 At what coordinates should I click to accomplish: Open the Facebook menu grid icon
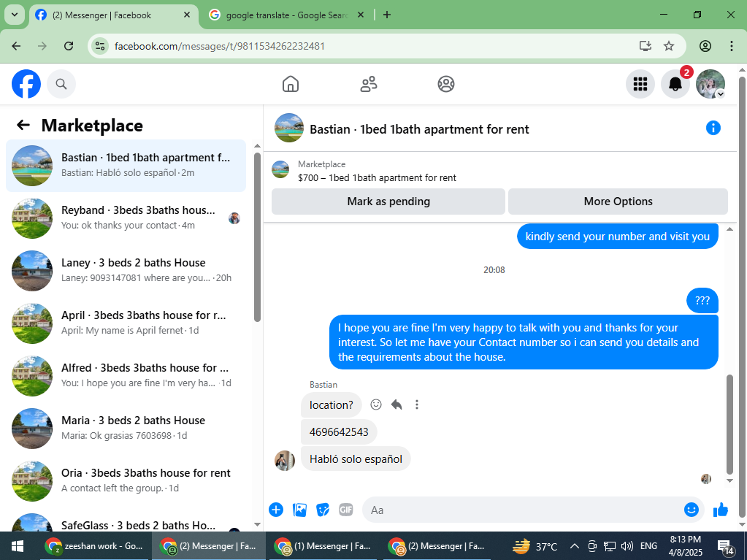coord(640,84)
